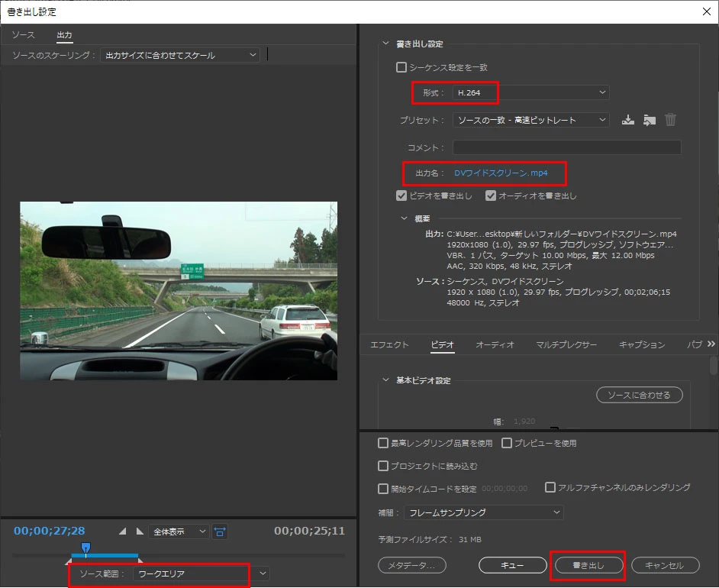Click the delete preset trash icon

670,120
